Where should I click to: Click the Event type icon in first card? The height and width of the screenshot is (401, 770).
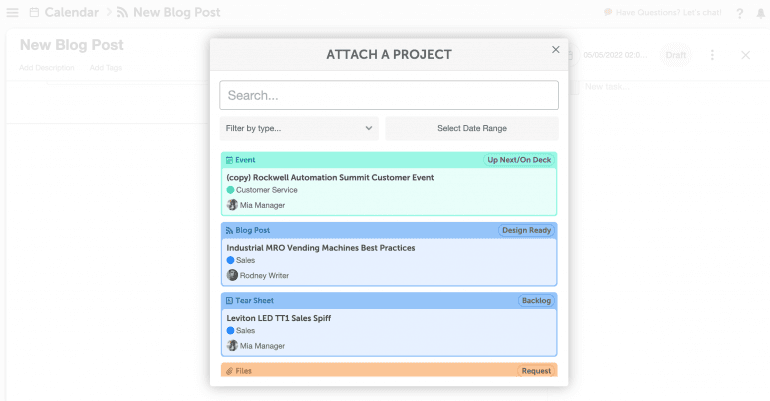click(x=229, y=160)
